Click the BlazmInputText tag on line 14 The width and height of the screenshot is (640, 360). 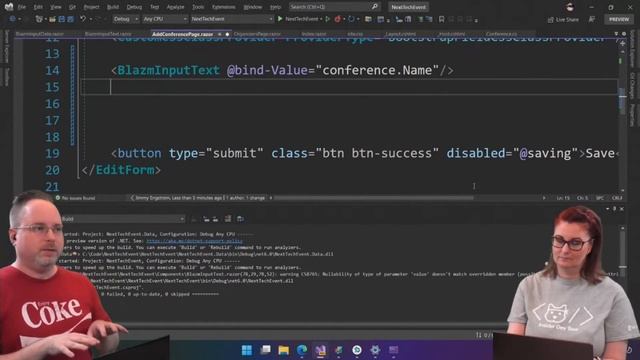(169, 70)
